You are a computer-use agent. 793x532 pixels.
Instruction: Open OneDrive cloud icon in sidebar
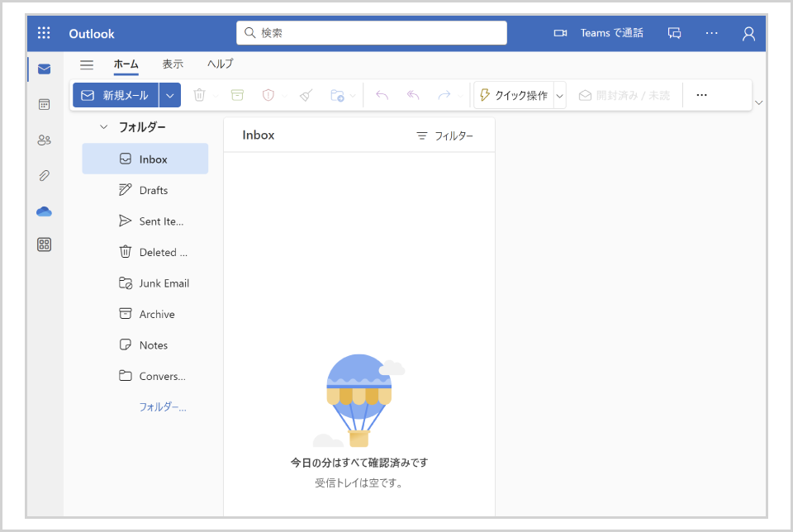click(45, 211)
